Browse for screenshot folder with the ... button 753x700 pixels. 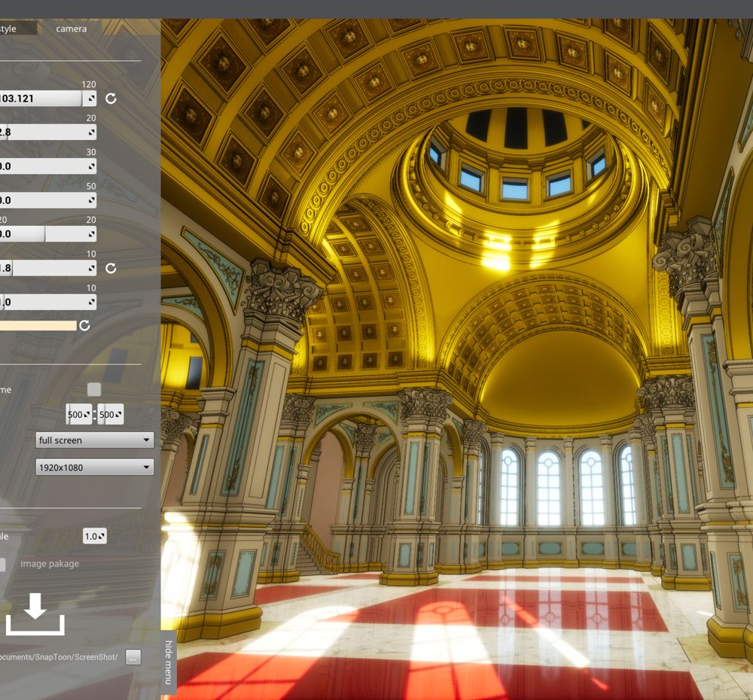[x=133, y=657]
